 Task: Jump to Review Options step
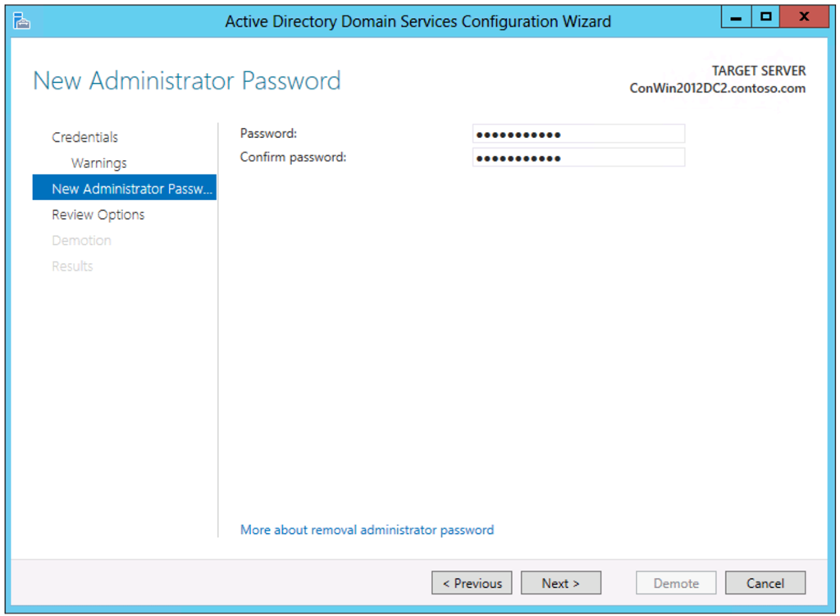tap(98, 215)
